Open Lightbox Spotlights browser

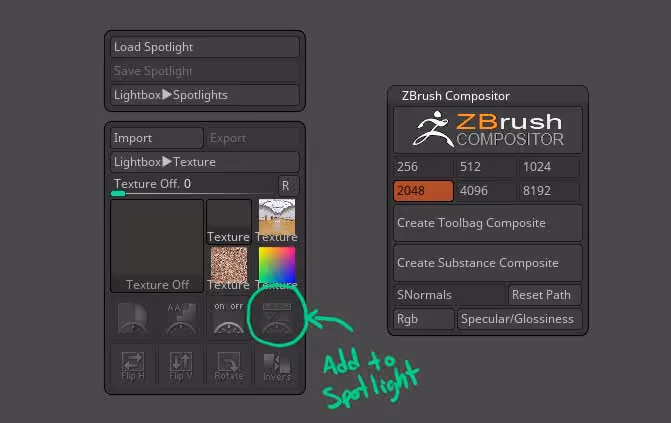(x=205, y=95)
